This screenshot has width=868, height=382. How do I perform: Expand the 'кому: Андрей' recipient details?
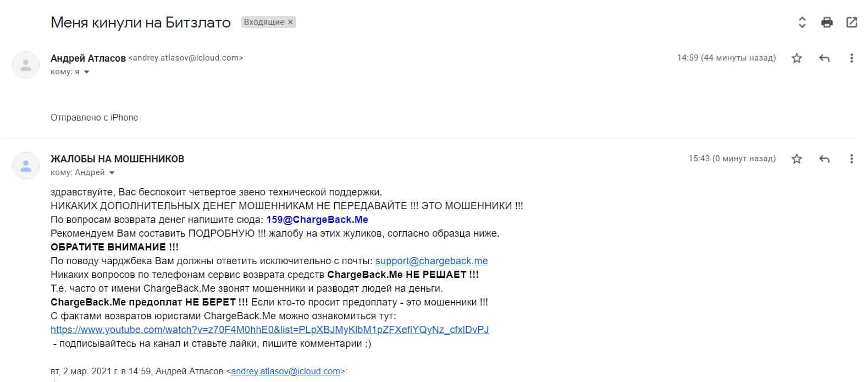(x=112, y=173)
